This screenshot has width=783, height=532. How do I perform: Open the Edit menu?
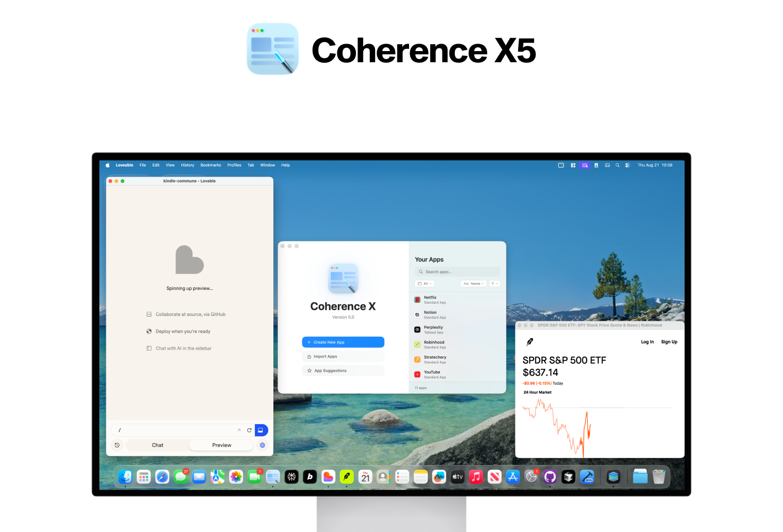156,165
